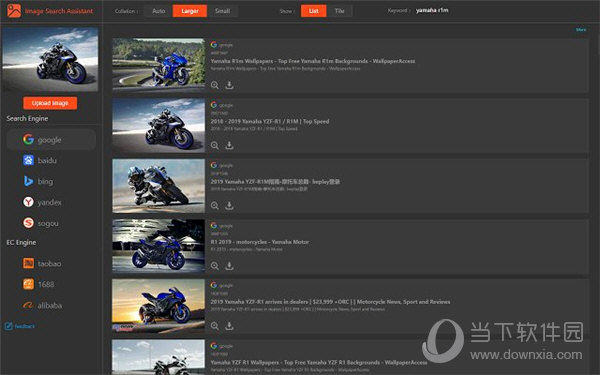Click Top Speed result motorcycle thumbnail
This screenshot has height=375, width=600.
158,126
